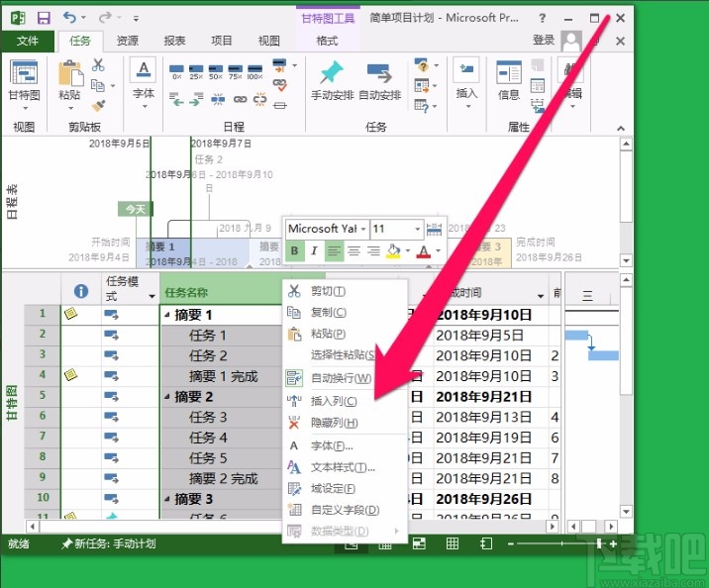Open the Font (字体) button
The image size is (709, 588).
click(x=144, y=84)
